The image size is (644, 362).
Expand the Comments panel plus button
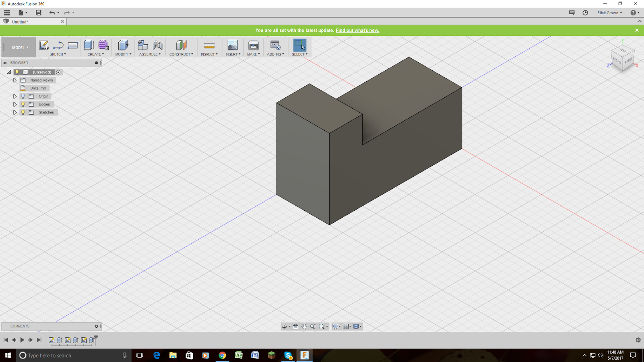[96, 326]
